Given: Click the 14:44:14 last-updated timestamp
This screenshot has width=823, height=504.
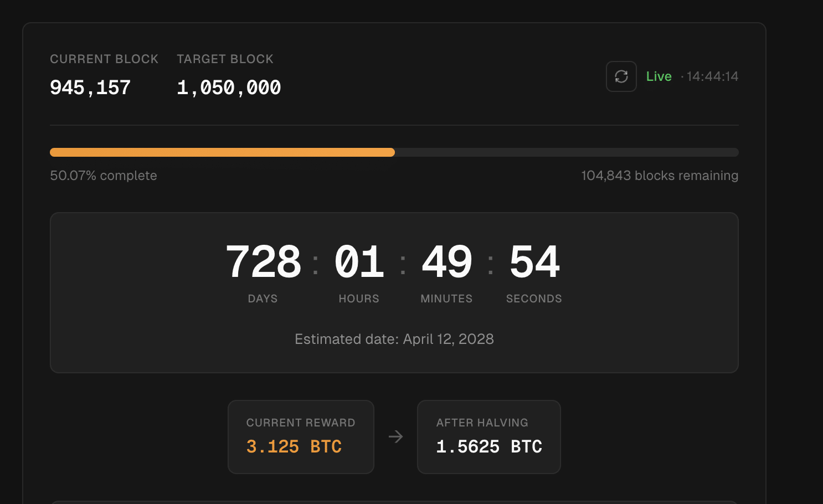Looking at the screenshot, I should (x=712, y=76).
